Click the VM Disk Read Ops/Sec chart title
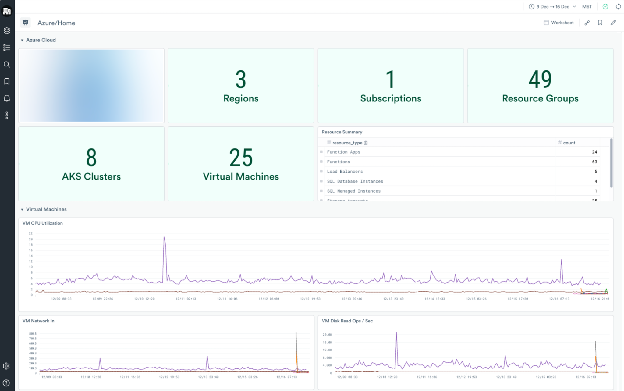The image size is (624, 391). (347, 321)
